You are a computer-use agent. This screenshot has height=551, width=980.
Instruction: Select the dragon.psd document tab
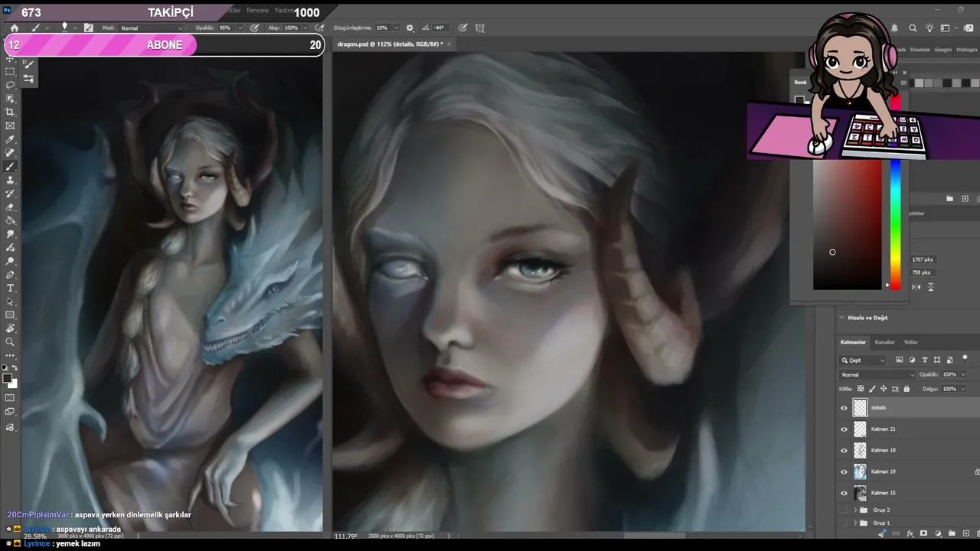point(390,44)
